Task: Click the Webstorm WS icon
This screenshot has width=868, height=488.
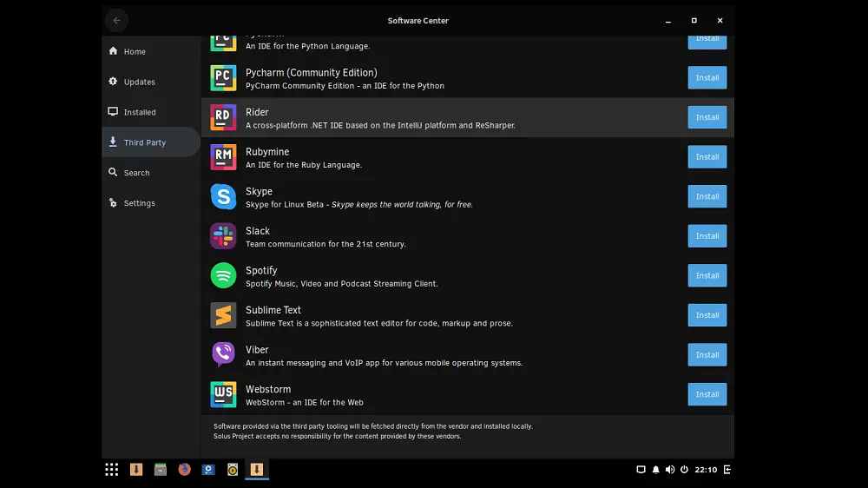Action: point(223,395)
